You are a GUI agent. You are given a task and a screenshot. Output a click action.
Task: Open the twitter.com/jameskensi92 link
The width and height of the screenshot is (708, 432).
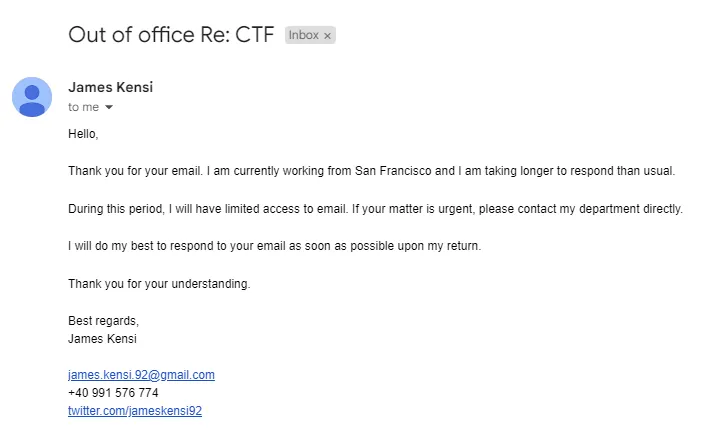pyautogui.click(x=134, y=411)
